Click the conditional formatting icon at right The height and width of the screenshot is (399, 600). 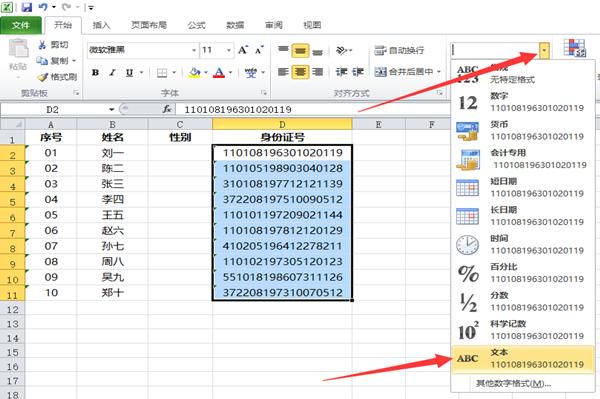pos(575,48)
